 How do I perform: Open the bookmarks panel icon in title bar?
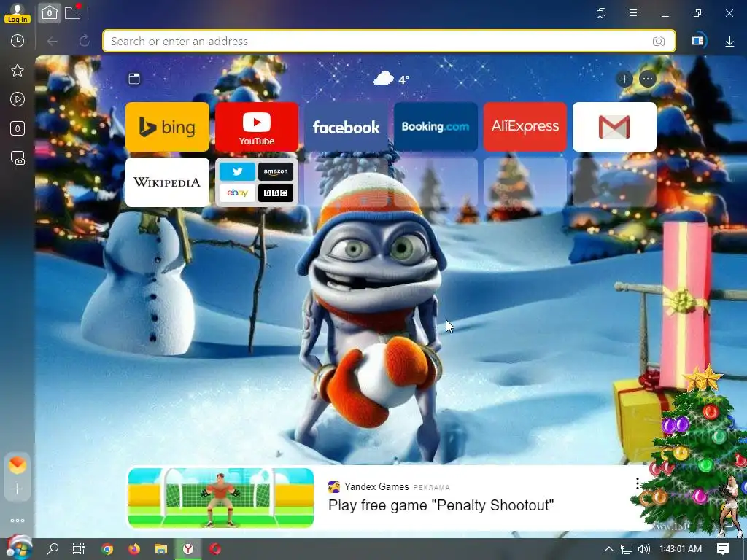coord(601,13)
